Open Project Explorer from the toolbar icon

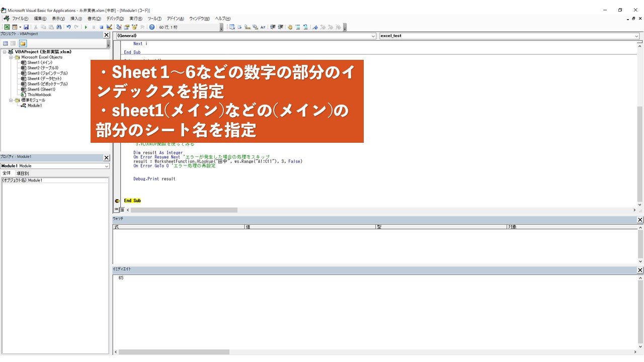[x=119, y=27]
